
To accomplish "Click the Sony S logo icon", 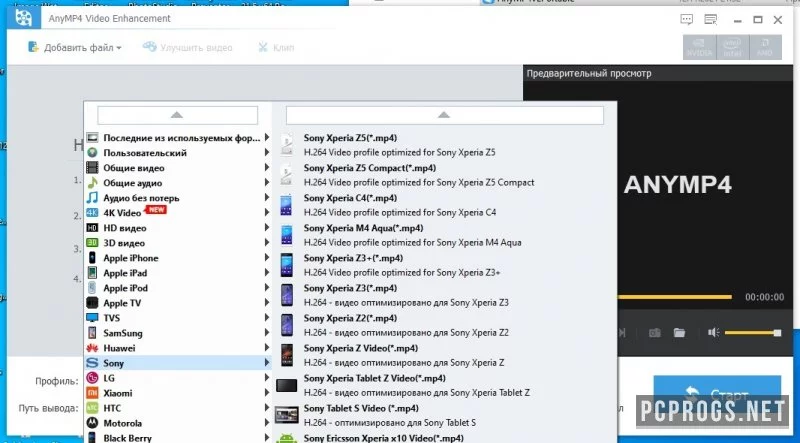I will [x=92, y=363].
